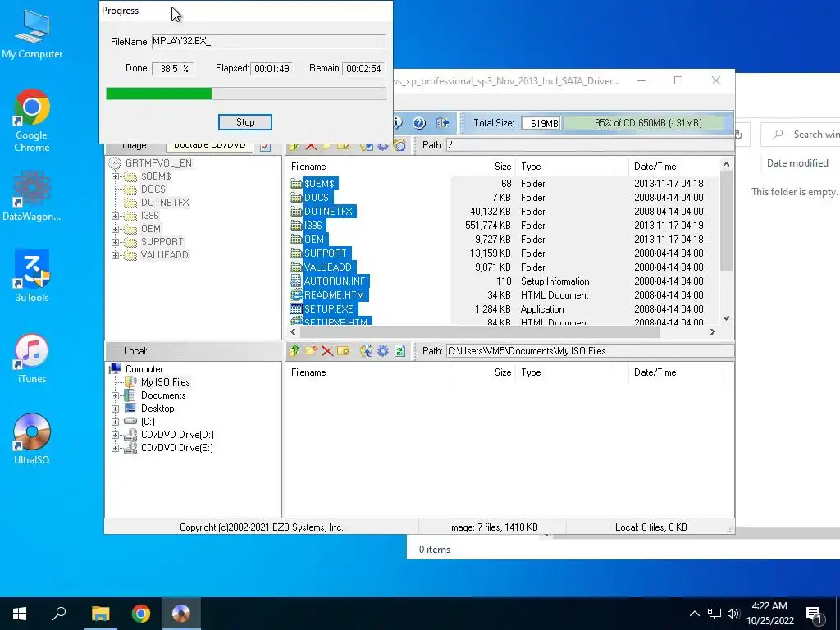Click the Up folder icon in Local toolbar
840x630 pixels.
pyautogui.click(x=294, y=351)
